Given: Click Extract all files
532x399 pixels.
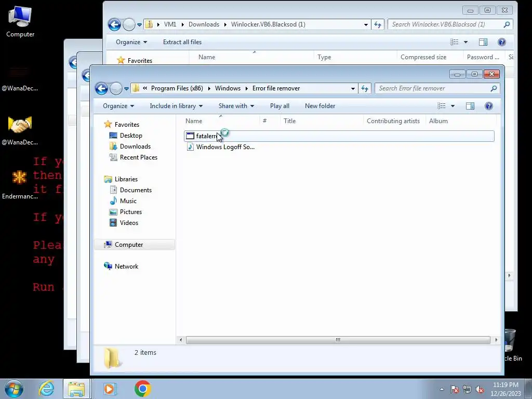Looking at the screenshot, I should pyautogui.click(x=182, y=42).
